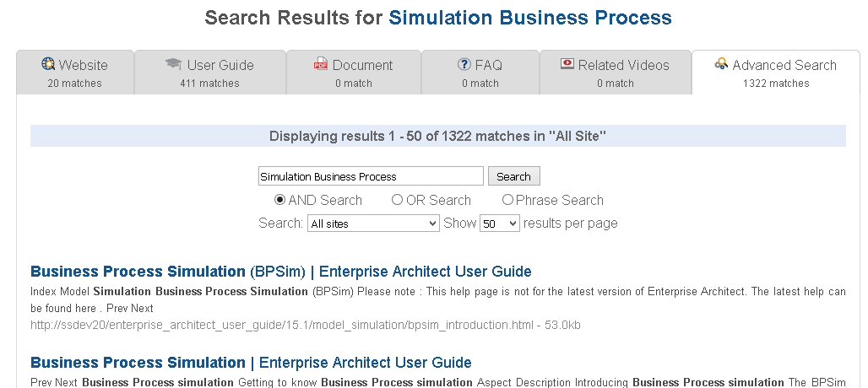Click the User Guide graduation cap icon
Viewport: 868px width, 388px height.
click(x=173, y=64)
